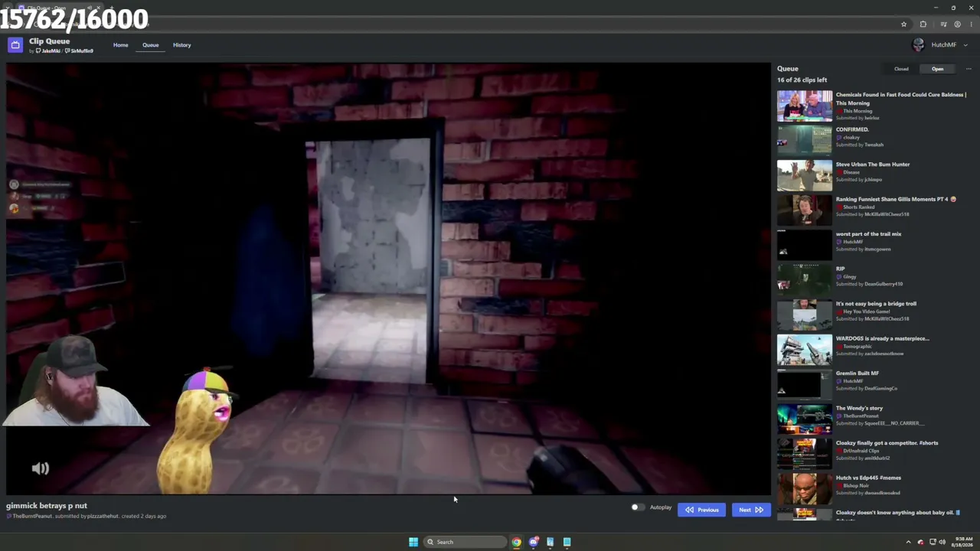The height and width of the screenshot is (551, 980).
Task: Select the It's not easy being a bridge troll title
Action: (x=876, y=304)
